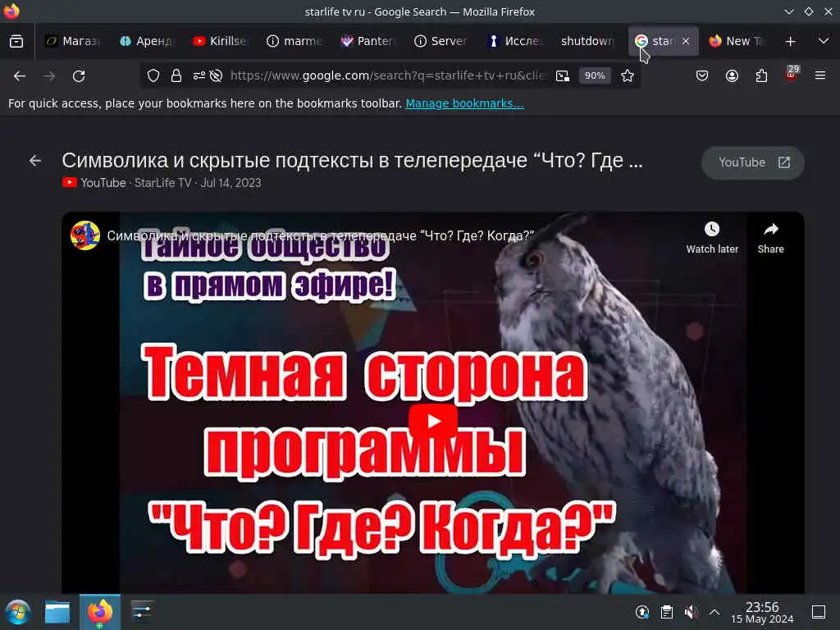Switch to the Магаз tab
Image resolution: width=840 pixels, height=630 pixels.
[x=72, y=41]
